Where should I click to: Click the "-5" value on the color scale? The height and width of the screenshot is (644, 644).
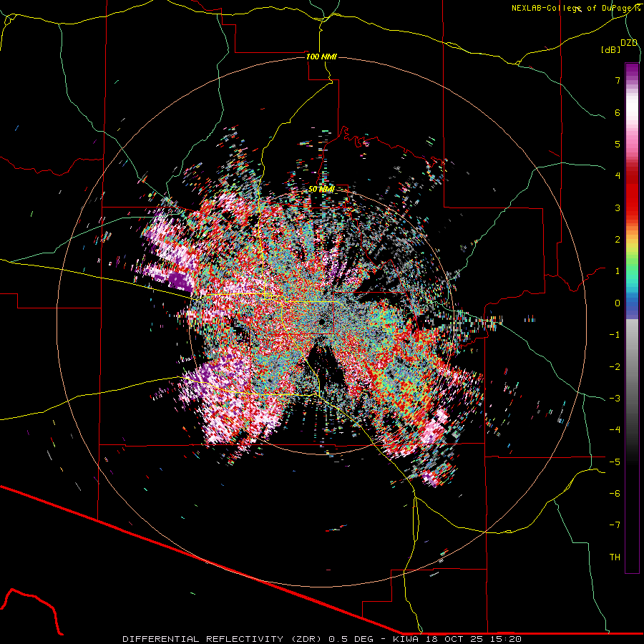(615, 462)
